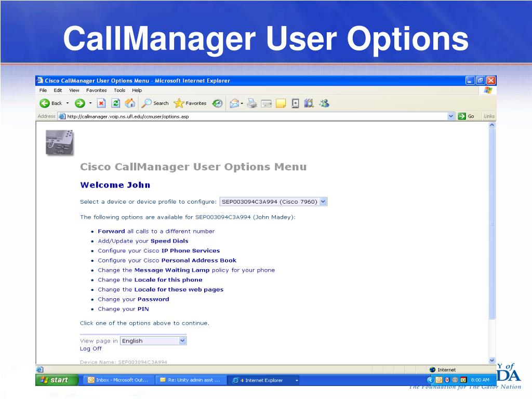532x399 pixels.
Task: Click the Cisco IP phone image
Action: 60,142
